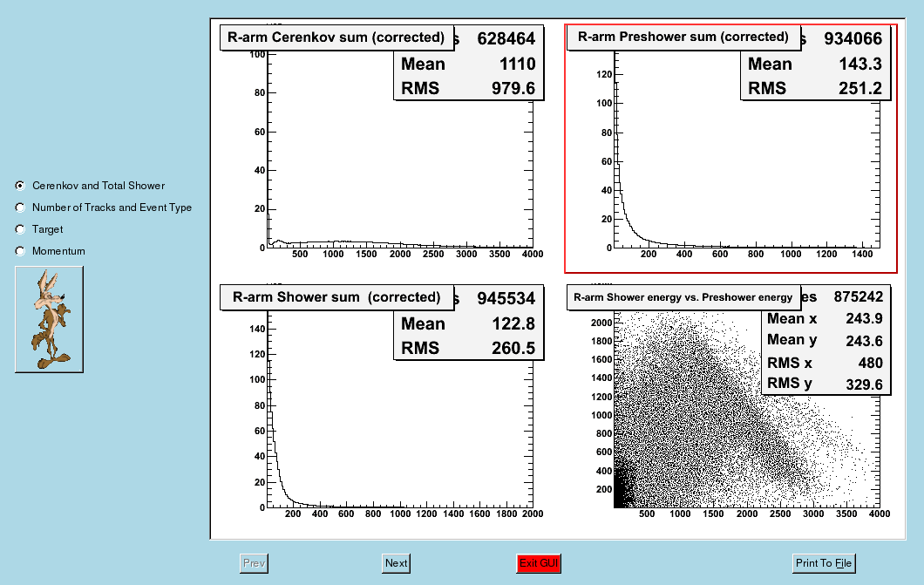Image resolution: width=924 pixels, height=585 pixels.
Task: Click the RMS x value 480
Action: pos(870,363)
